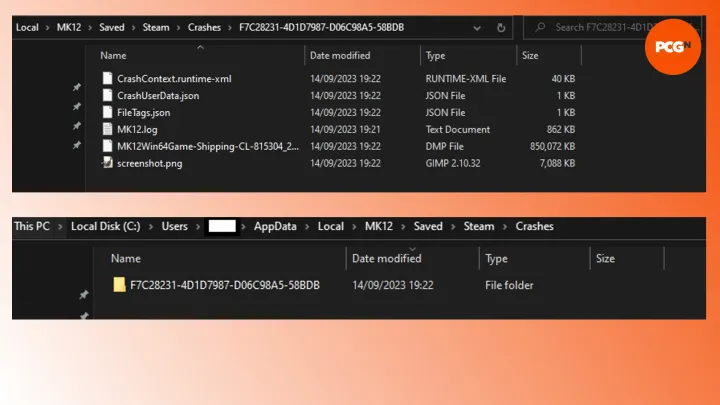
Task: Click the refresh icon beside the address bar
Action: [501, 27]
